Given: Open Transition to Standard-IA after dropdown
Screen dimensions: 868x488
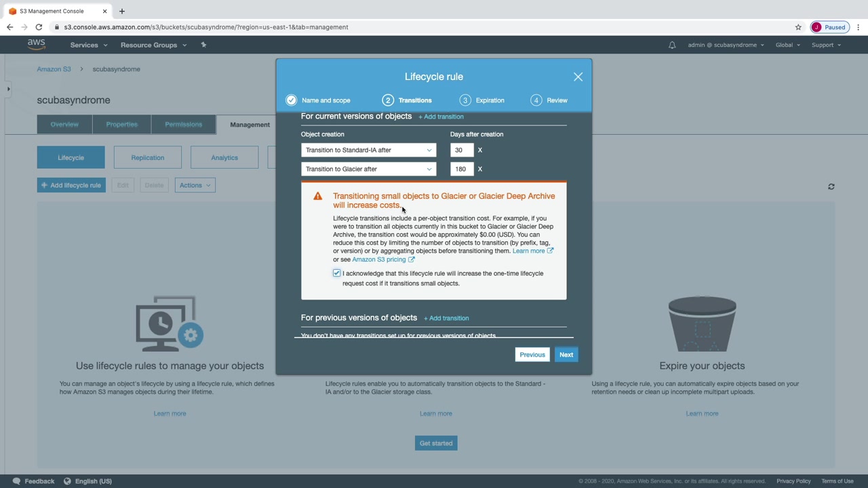Looking at the screenshot, I should point(369,150).
